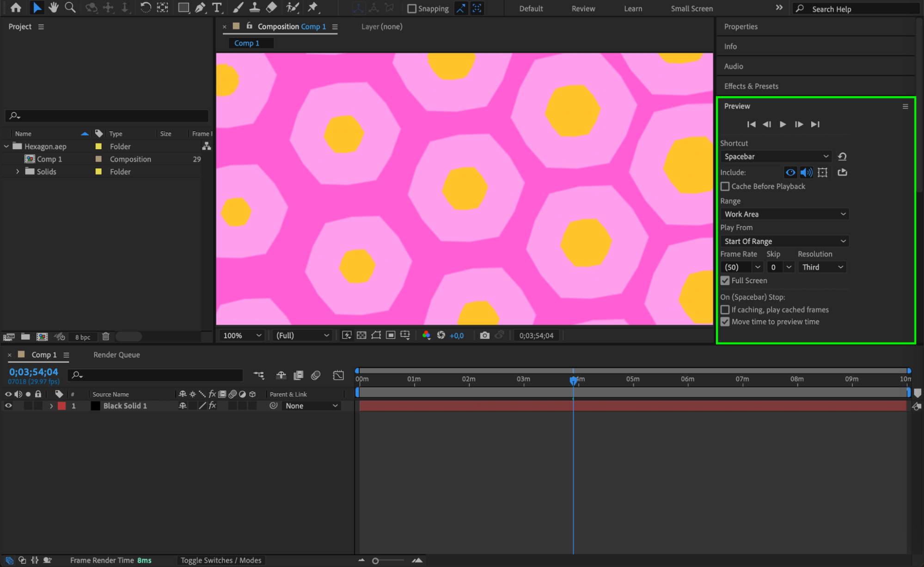Image resolution: width=924 pixels, height=567 pixels.
Task: Click the red label swatch of layer 1
Action: [61, 406]
